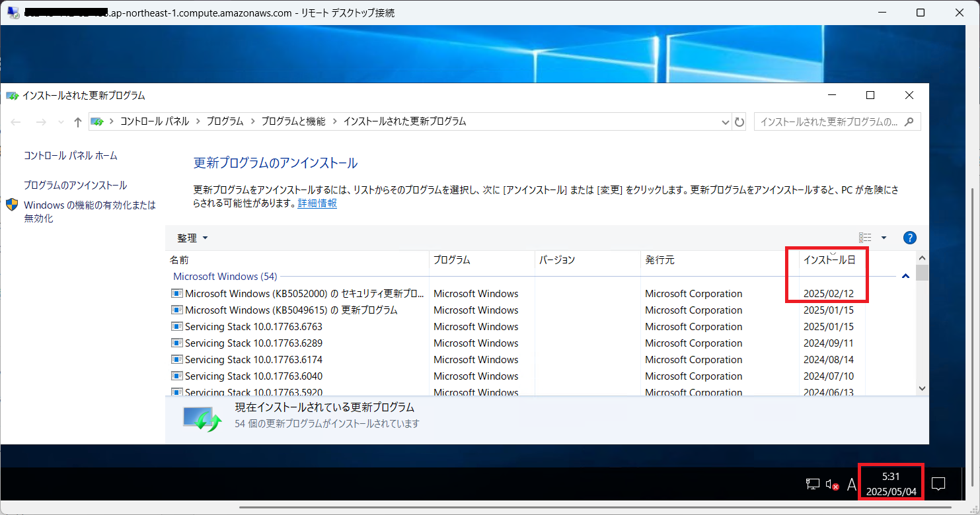Click the 詳細情報 hyperlink
The width and height of the screenshot is (980, 515).
click(x=317, y=203)
